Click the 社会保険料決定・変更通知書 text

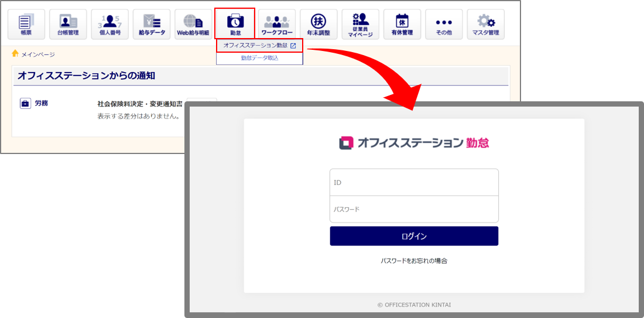tap(140, 104)
